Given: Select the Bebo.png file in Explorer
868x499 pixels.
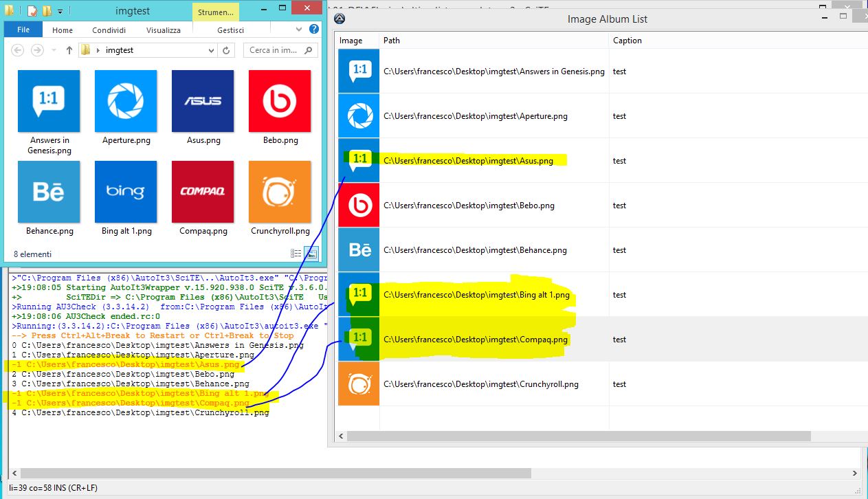Looking at the screenshot, I should (280, 107).
